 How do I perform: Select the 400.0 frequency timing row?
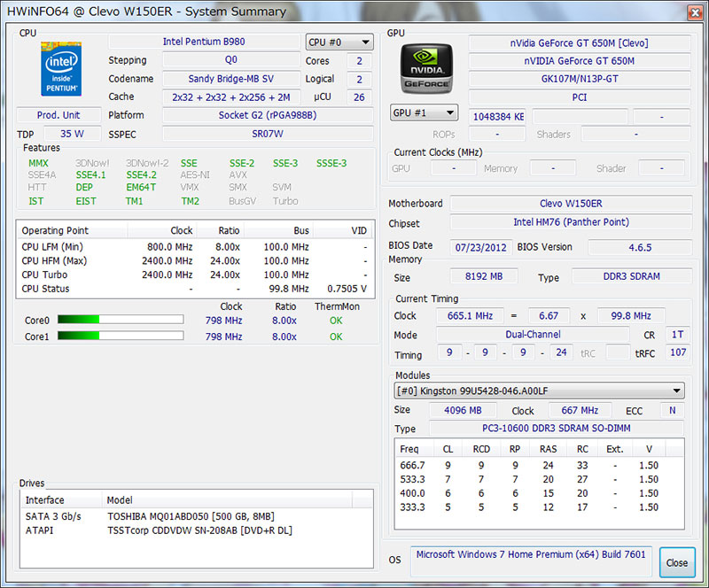pyautogui.click(x=539, y=493)
